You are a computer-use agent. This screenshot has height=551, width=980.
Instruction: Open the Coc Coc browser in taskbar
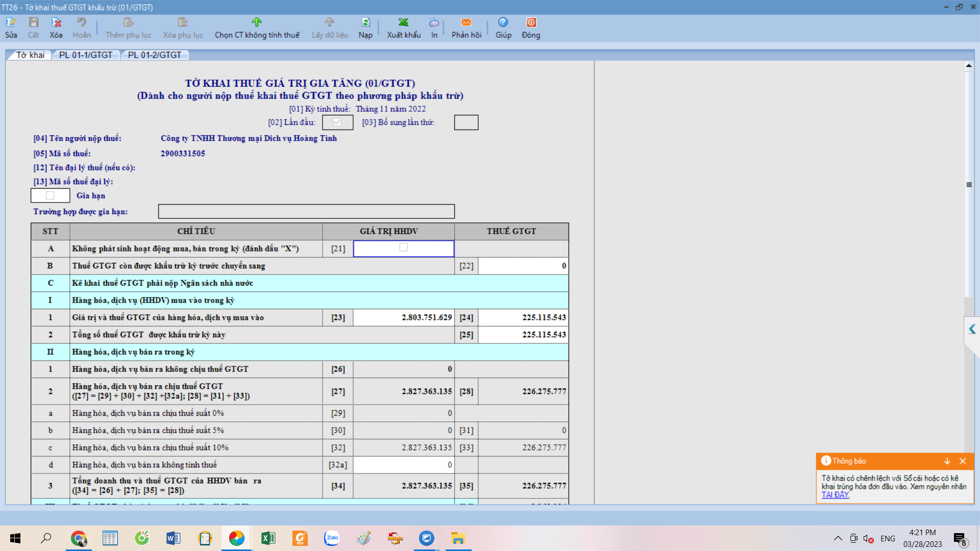142,538
